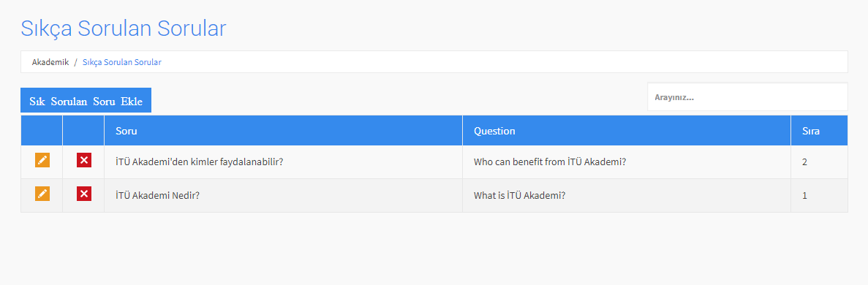
Task: Go to the Akademik breadcrumb
Action: pyautogui.click(x=50, y=63)
